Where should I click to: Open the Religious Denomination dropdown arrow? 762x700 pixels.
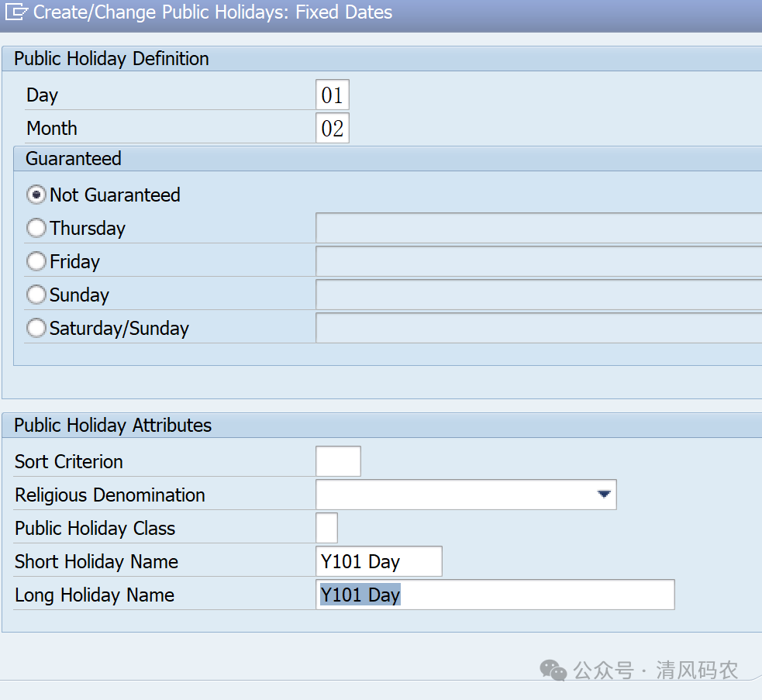tap(605, 495)
